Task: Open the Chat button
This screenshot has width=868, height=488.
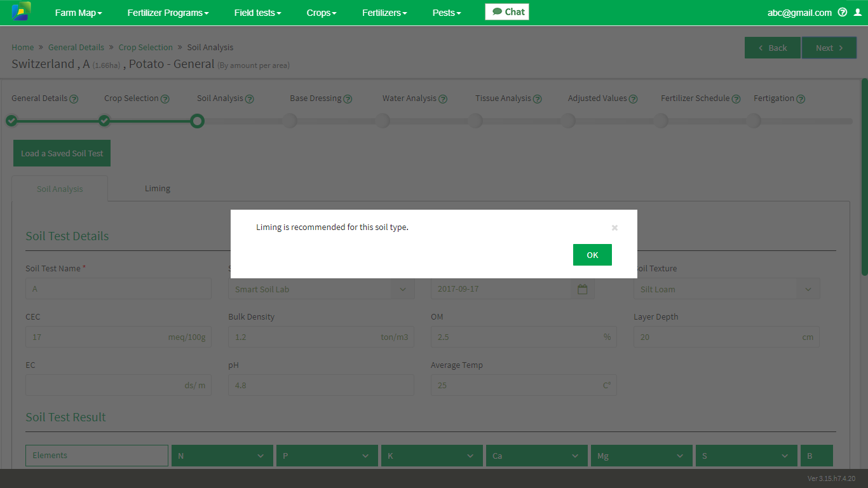Action: [507, 11]
